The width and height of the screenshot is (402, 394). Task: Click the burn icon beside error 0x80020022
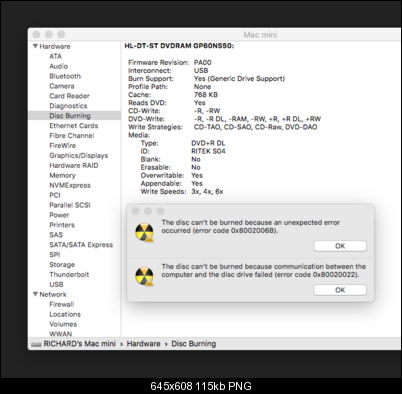[x=144, y=276]
